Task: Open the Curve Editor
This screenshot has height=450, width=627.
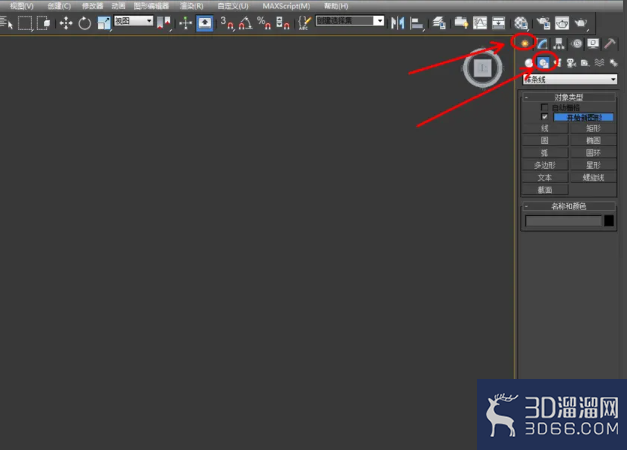Action: click(x=480, y=23)
